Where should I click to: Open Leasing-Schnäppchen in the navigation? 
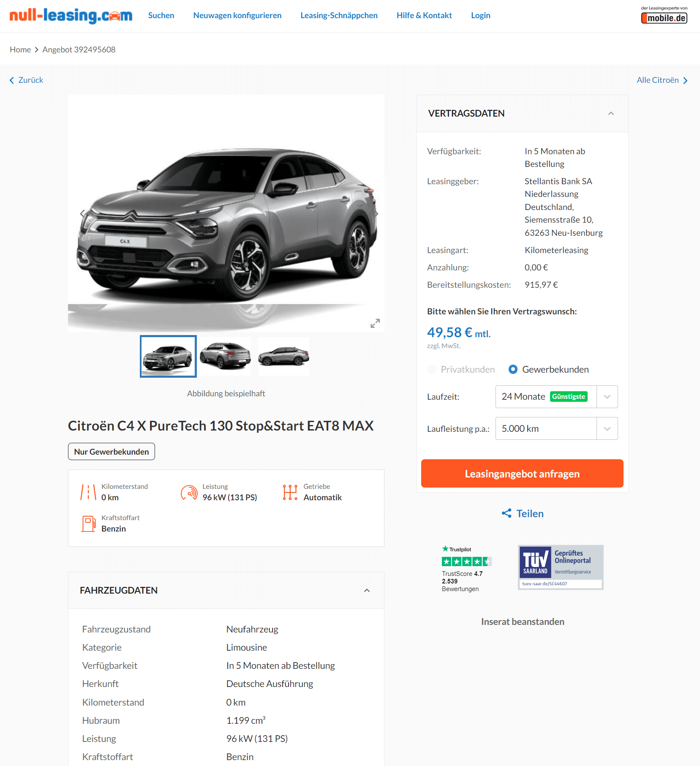(x=339, y=15)
